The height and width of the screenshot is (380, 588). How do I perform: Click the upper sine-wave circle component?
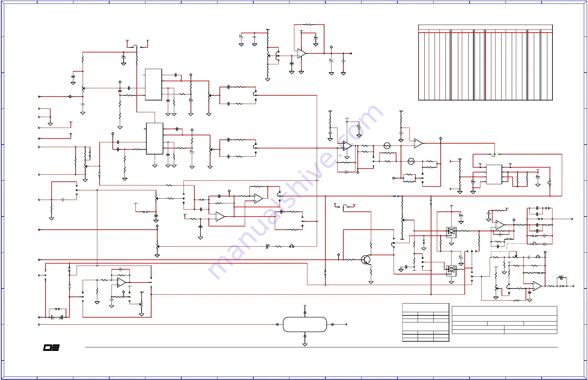[x=387, y=146]
